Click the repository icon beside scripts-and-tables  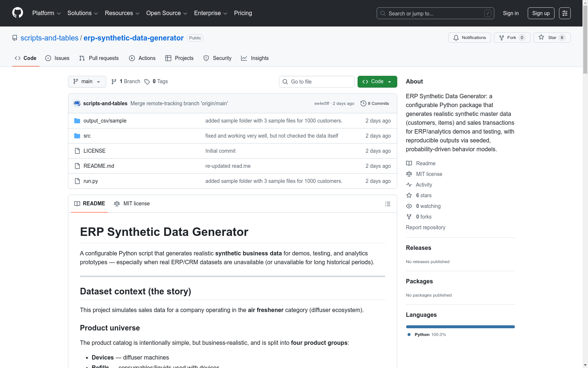pyautogui.click(x=15, y=38)
